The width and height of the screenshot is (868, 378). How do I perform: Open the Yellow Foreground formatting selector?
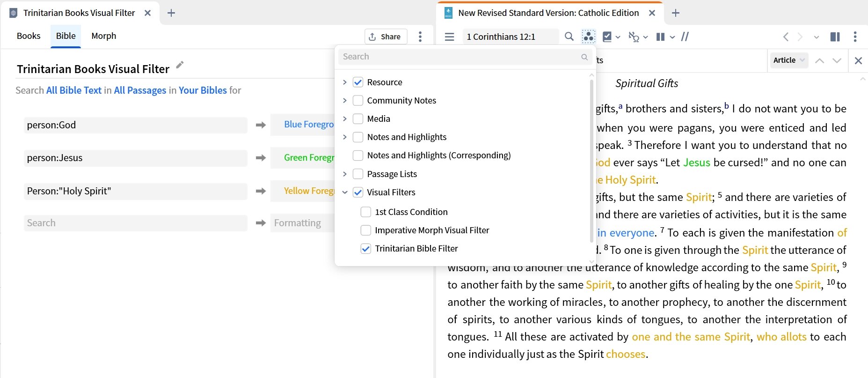(x=303, y=191)
